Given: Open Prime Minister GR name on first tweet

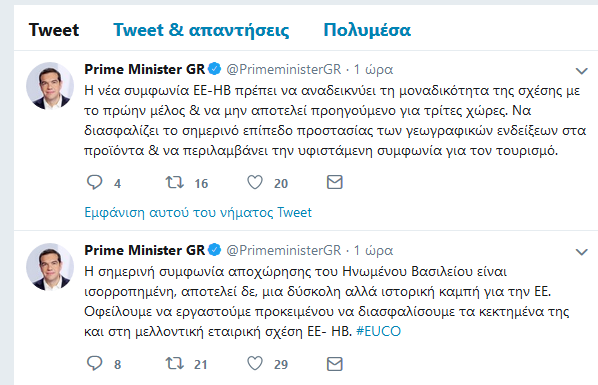Looking at the screenshot, I should (145, 69).
